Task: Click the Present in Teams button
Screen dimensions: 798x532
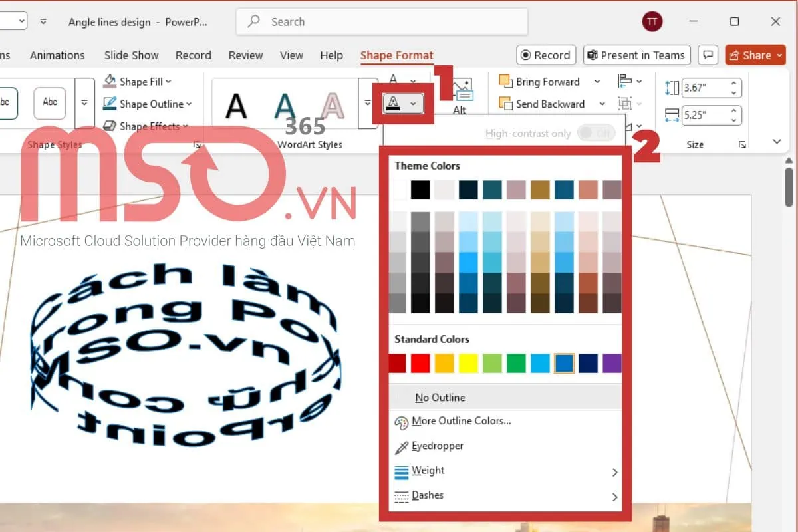Action: (636, 55)
